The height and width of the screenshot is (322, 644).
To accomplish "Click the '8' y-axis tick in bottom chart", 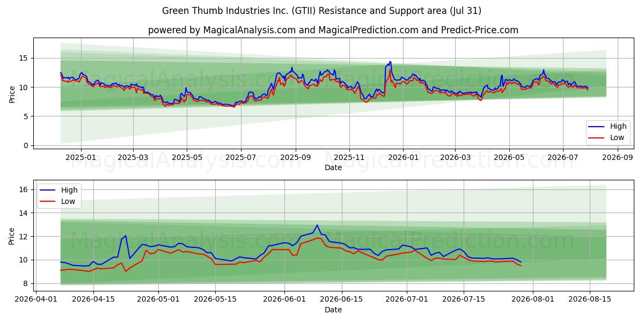I will (x=27, y=283).
